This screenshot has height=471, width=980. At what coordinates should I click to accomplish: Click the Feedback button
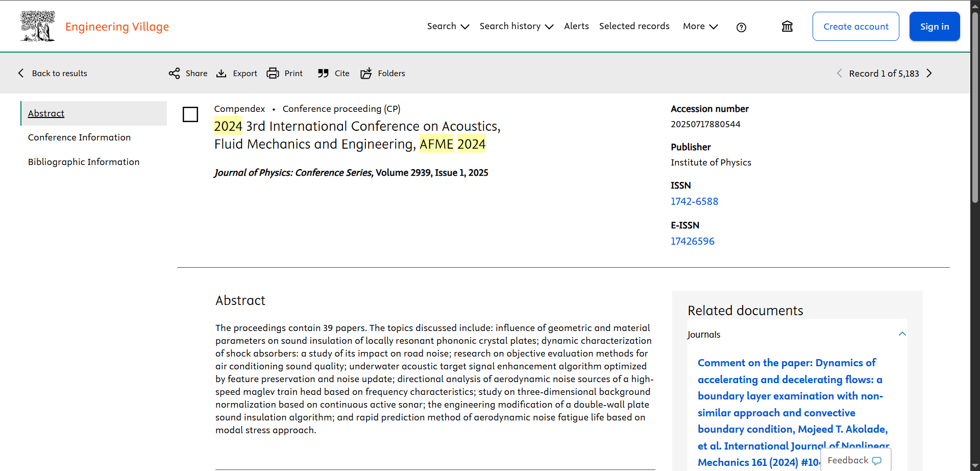point(855,460)
